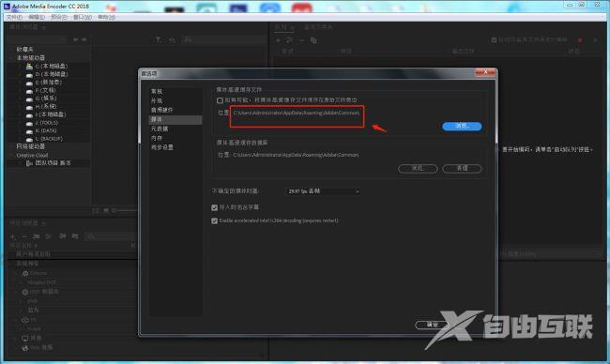
Task: Select 音频硬件 in the preferences sidebar
Action: [x=161, y=110]
